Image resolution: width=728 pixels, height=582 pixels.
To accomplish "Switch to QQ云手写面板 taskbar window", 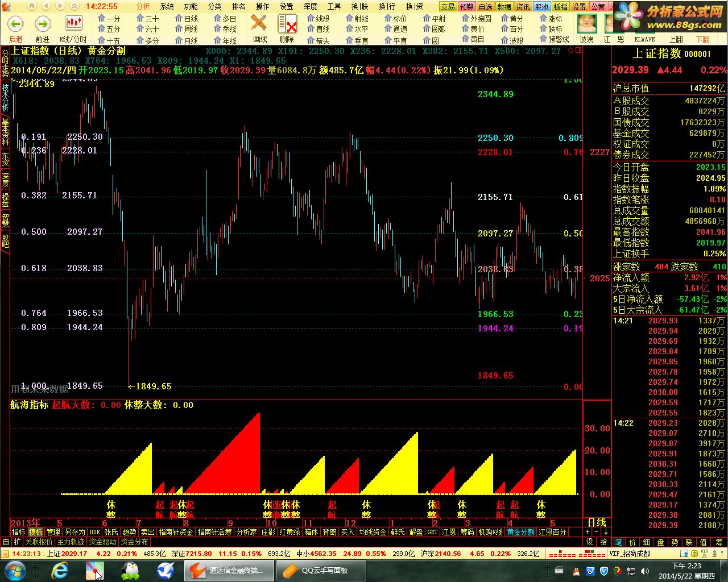I will (x=320, y=570).
